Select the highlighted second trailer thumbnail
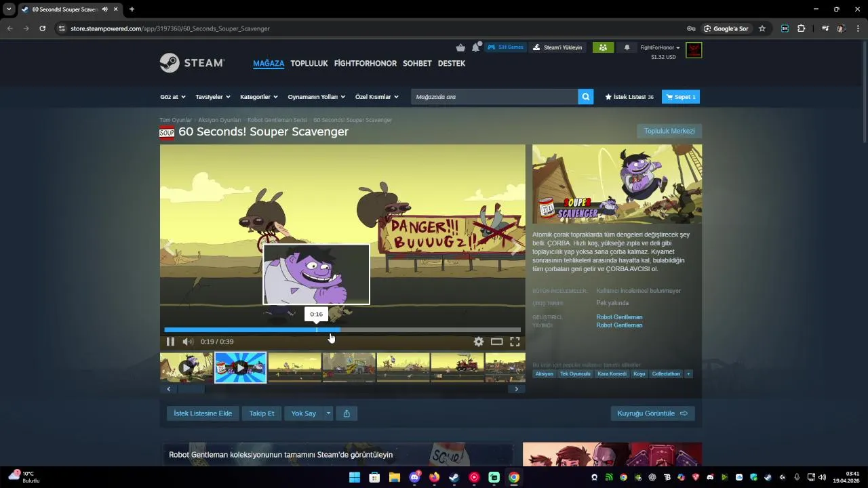Image resolution: width=868 pixels, height=488 pixels. point(241,368)
